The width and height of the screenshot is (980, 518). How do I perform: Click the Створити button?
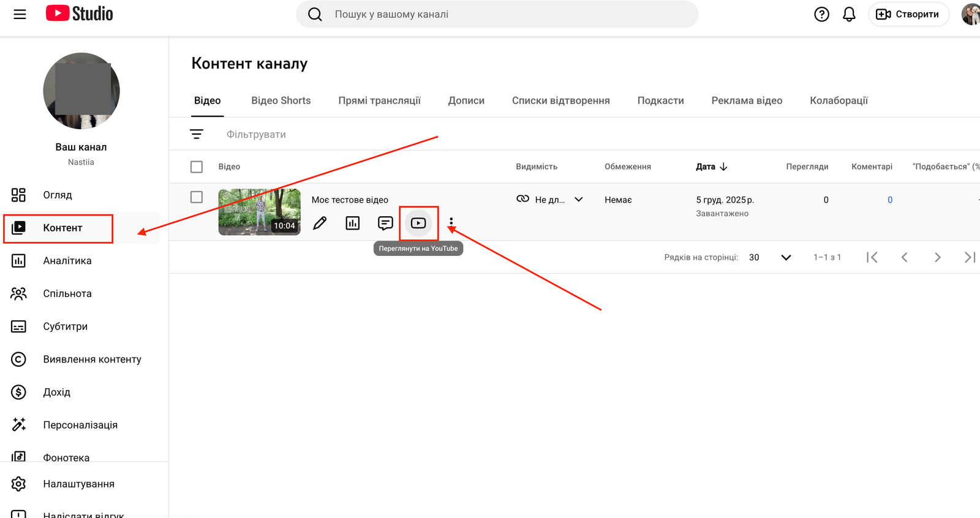(908, 14)
